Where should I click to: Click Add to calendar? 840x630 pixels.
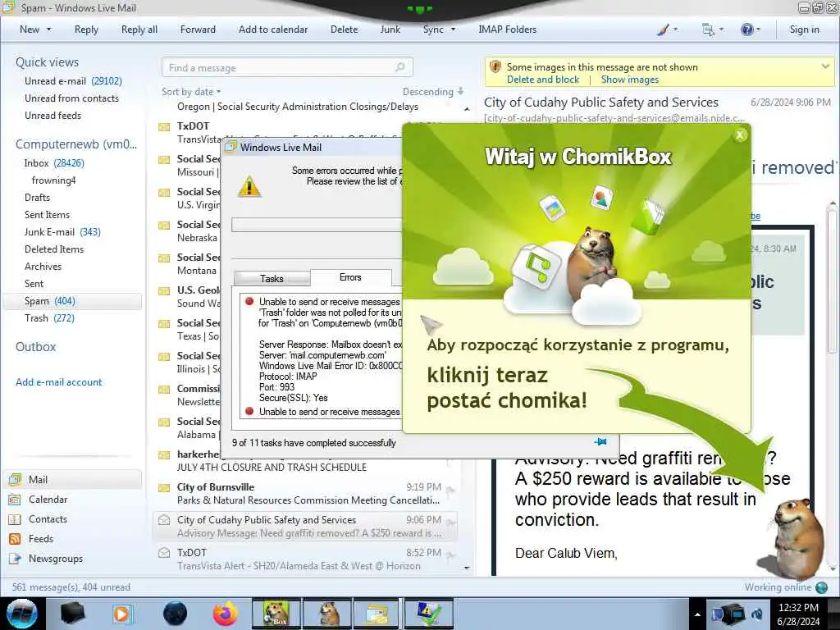273,30
